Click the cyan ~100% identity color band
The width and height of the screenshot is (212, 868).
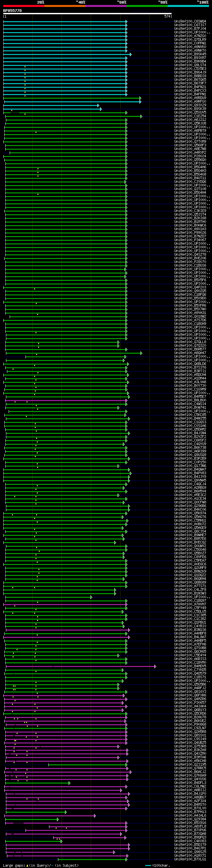(x=188, y=6)
